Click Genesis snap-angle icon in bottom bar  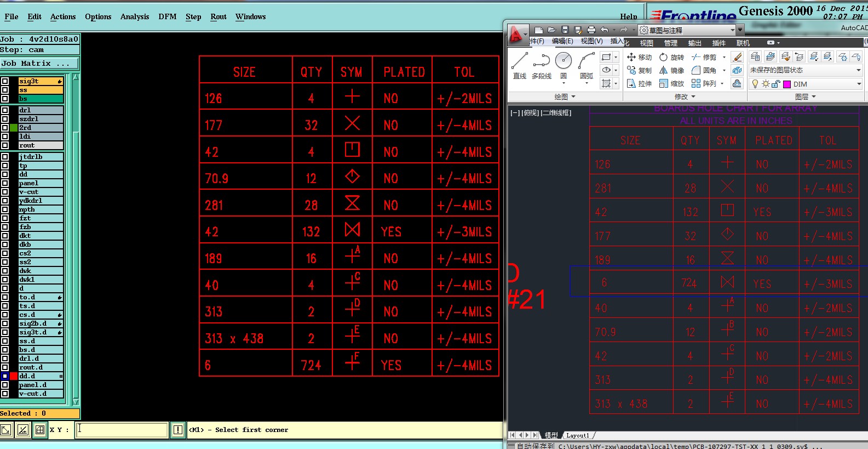[23, 430]
